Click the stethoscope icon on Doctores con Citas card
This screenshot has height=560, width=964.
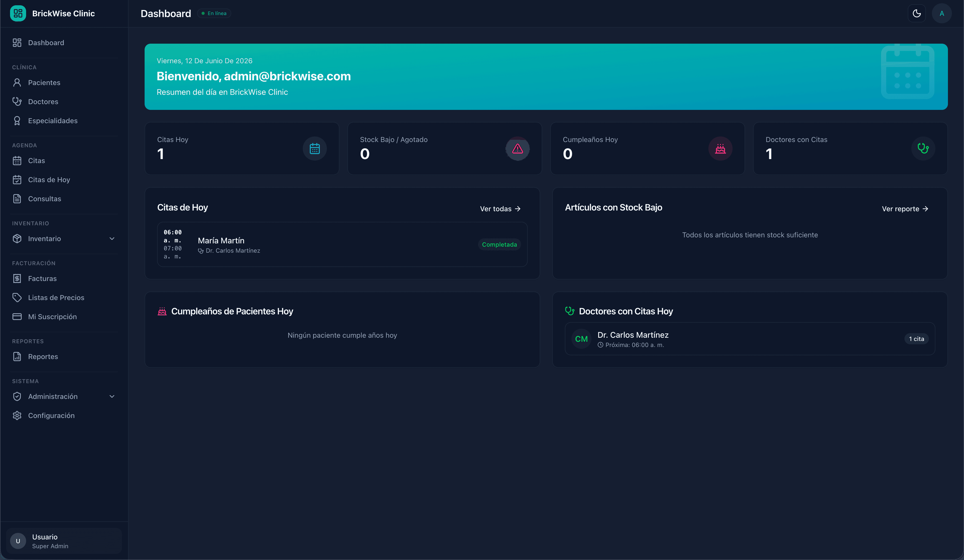[923, 148]
